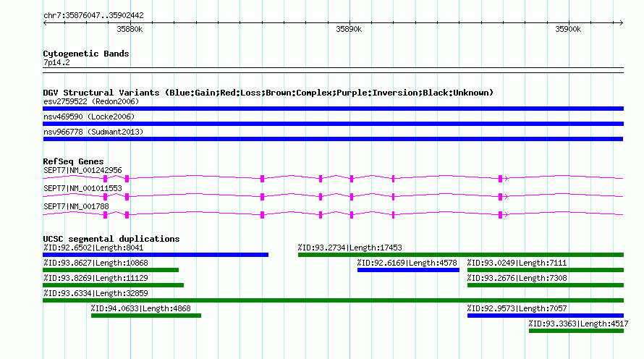The image size is (644, 359).
Task: Select the green bar under %ID:93.2676|Length:7308
Action: [546, 285]
